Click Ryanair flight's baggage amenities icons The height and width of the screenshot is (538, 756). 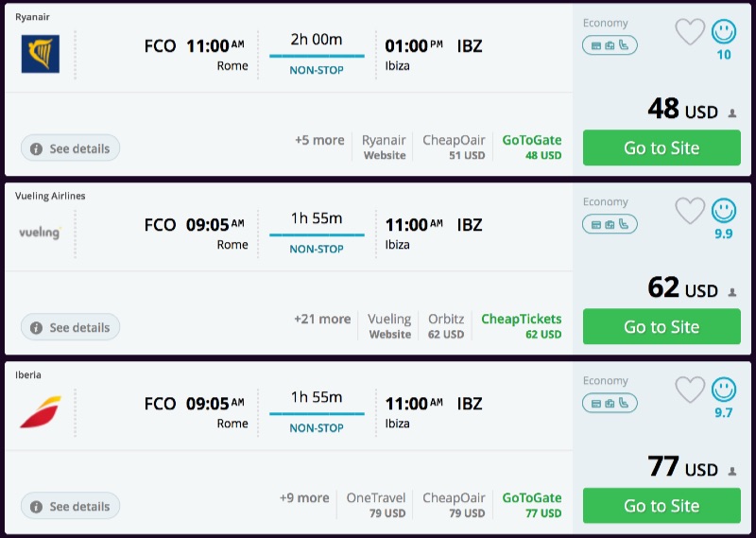coord(610,44)
